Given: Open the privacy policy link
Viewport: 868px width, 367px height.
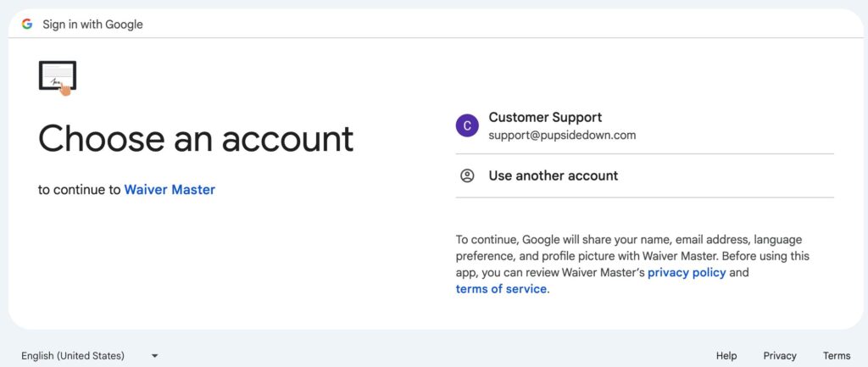Looking at the screenshot, I should click(x=687, y=272).
